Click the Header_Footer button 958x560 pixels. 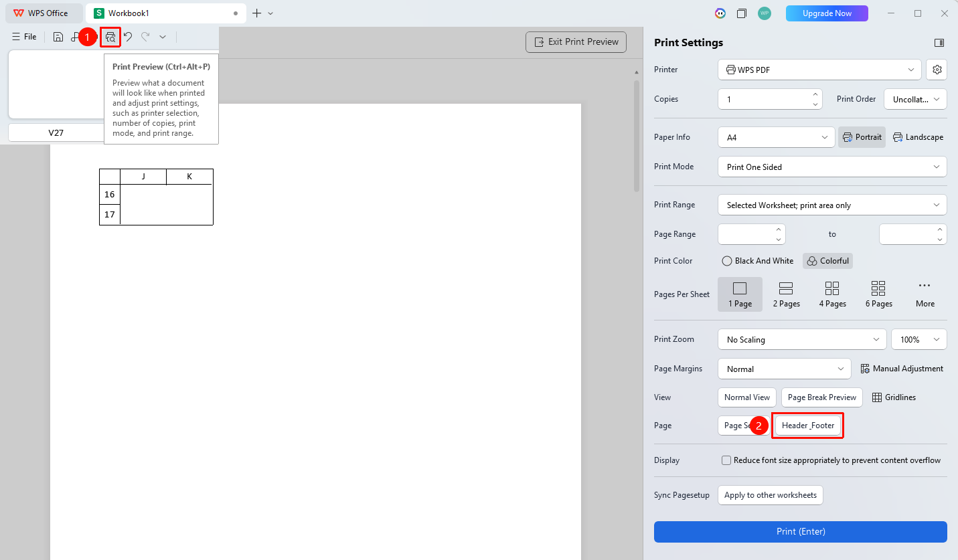coord(808,426)
